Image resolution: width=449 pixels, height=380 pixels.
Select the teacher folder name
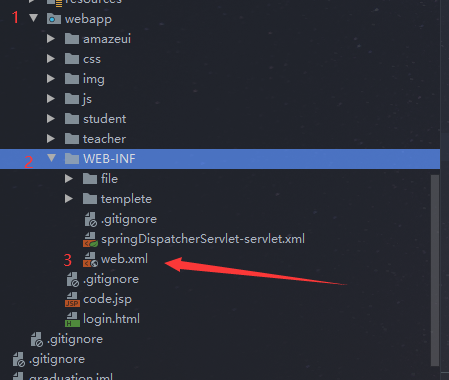tap(104, 139)
